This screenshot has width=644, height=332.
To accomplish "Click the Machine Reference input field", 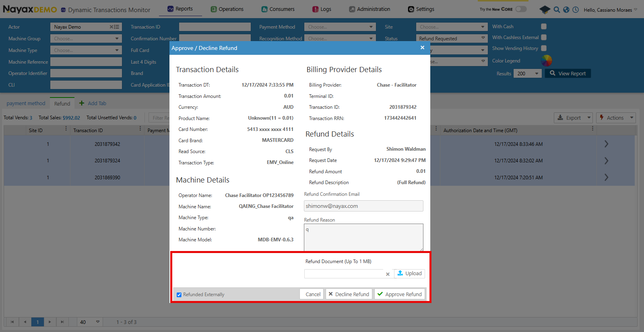I will click(86, 62).
